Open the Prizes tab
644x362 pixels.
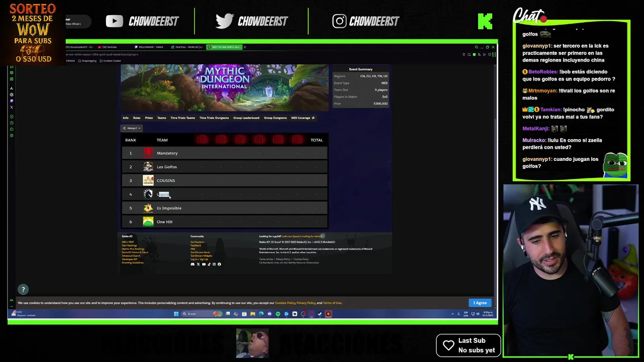(x=149, y=118)
